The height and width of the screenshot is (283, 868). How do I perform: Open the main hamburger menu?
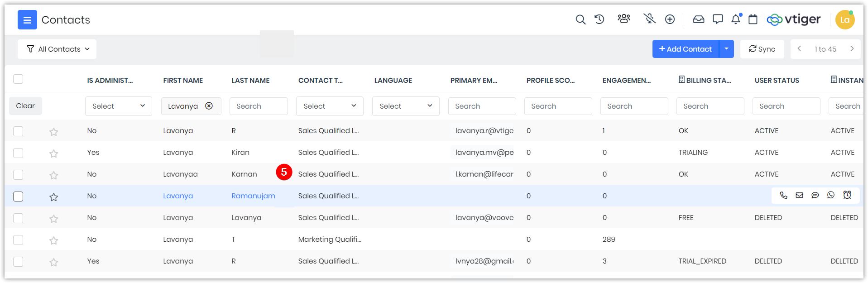(x=27, y=20)
